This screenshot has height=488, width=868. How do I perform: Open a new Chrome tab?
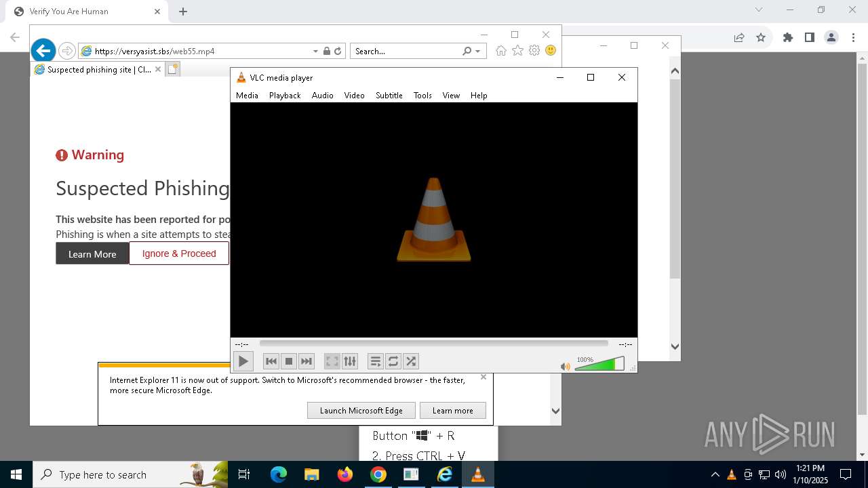point(183,12)
